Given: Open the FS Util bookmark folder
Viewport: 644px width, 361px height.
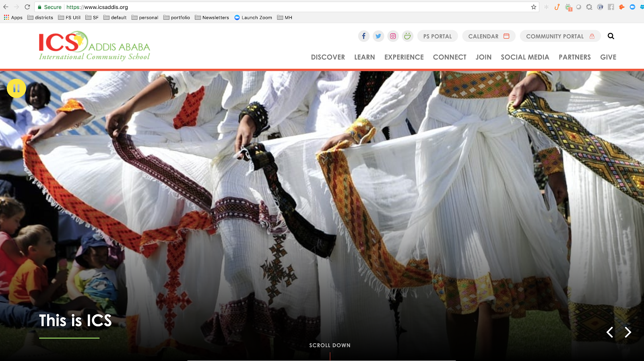Looking at the screenshot, I should [x=69, y=17].
